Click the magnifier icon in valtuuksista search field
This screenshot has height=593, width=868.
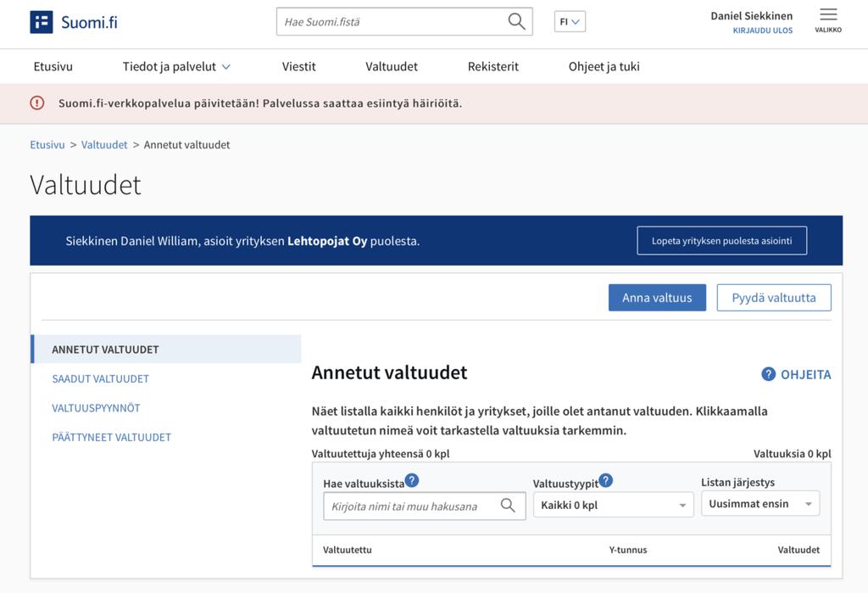(508, 506)
